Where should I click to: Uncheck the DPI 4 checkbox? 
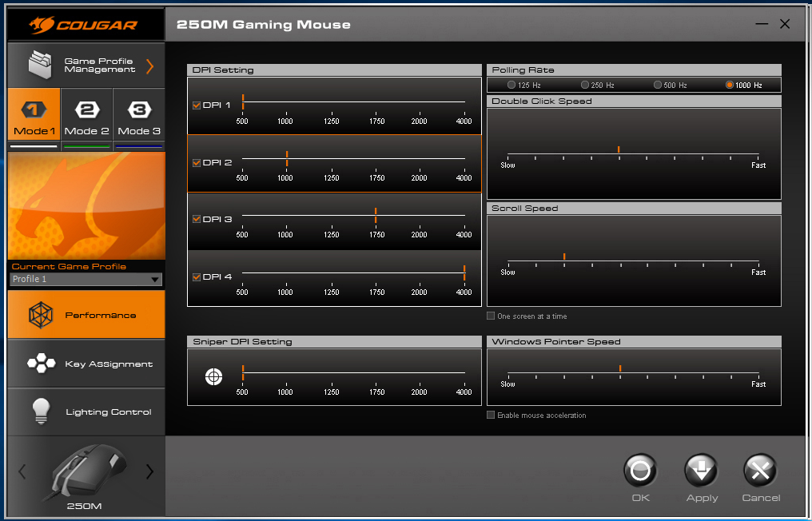(x=197, y=277)
